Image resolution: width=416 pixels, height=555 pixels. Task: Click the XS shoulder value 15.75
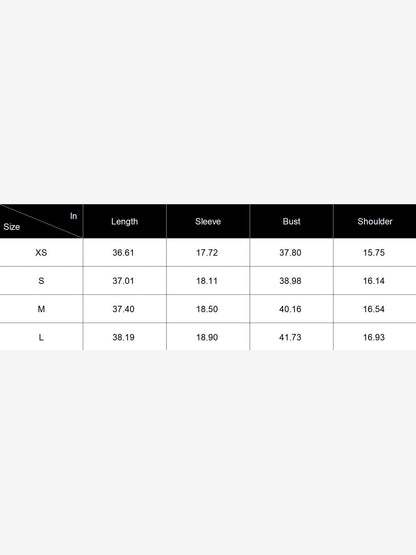coord(374,253)
